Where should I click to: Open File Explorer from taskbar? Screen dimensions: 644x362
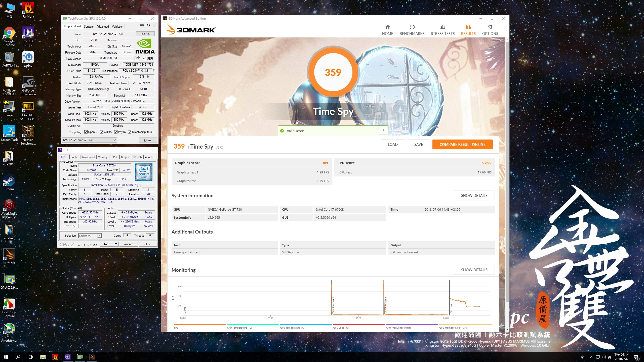[43, 357]
